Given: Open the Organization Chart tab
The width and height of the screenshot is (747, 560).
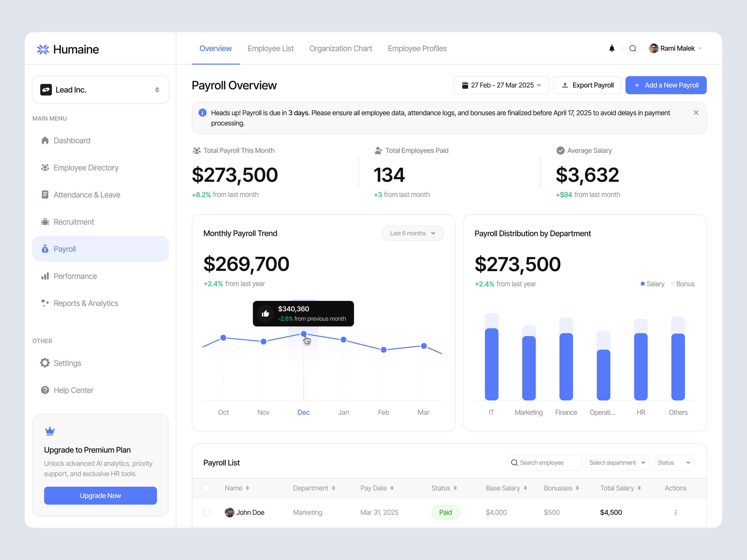Looking at the screenshot, I should pyautogui.click(x=340, y=48).
